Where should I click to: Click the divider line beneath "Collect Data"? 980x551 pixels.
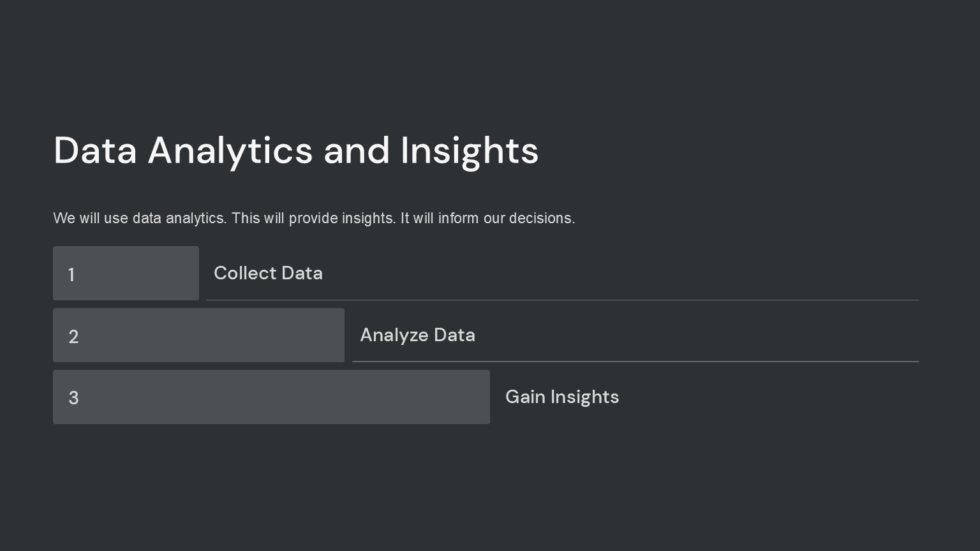[x=561, y=300]
